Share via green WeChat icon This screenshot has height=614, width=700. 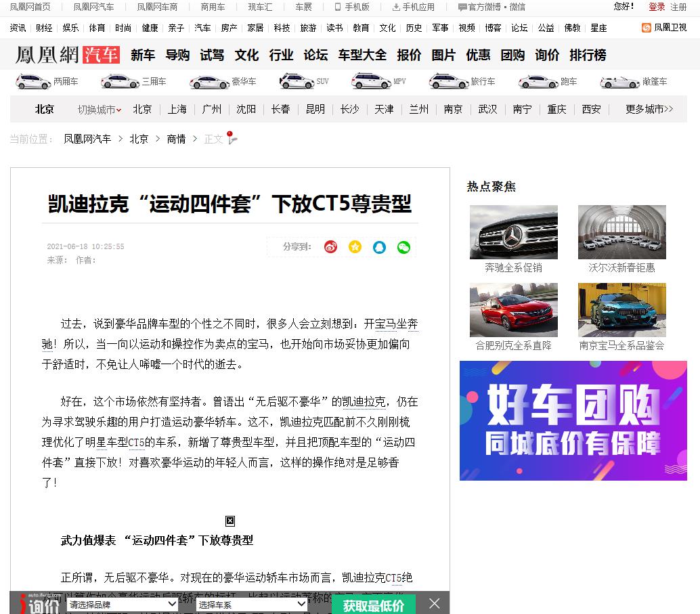(x=403, y=247)
